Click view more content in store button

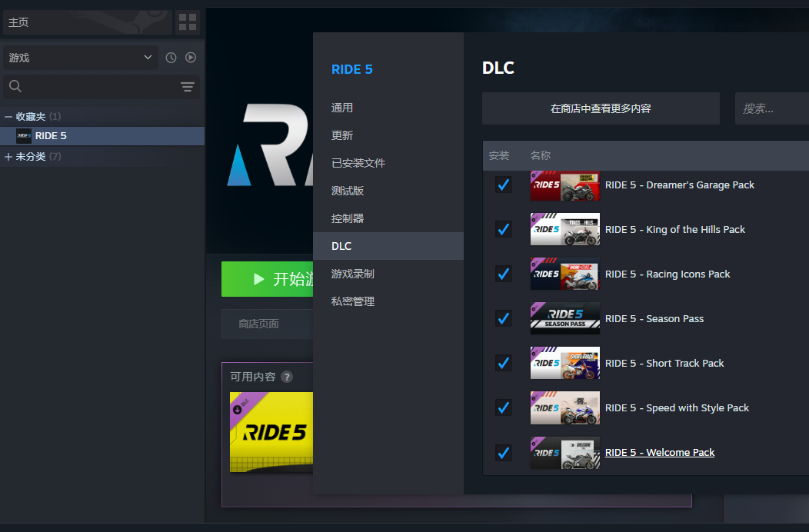[x=601, y=108]
